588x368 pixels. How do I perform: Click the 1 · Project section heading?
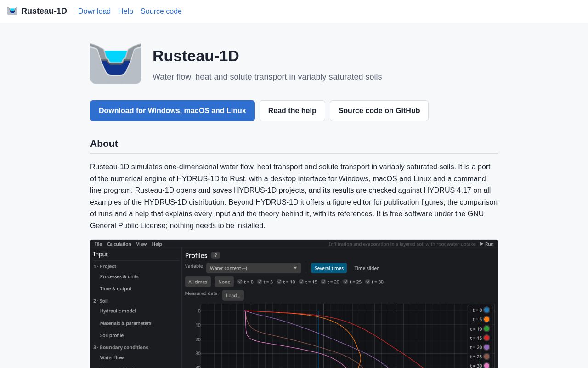pyautogui.click(x=105, y=266)
